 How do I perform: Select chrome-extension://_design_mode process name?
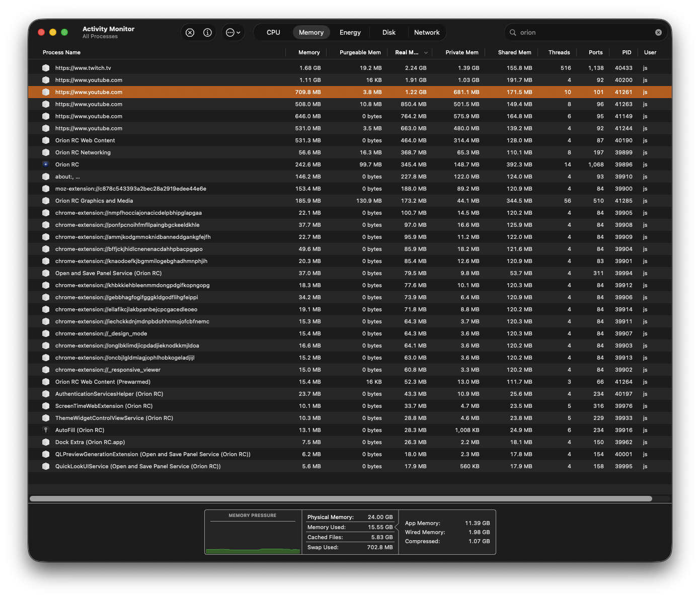pyautogui.click(x=101, y=333)
